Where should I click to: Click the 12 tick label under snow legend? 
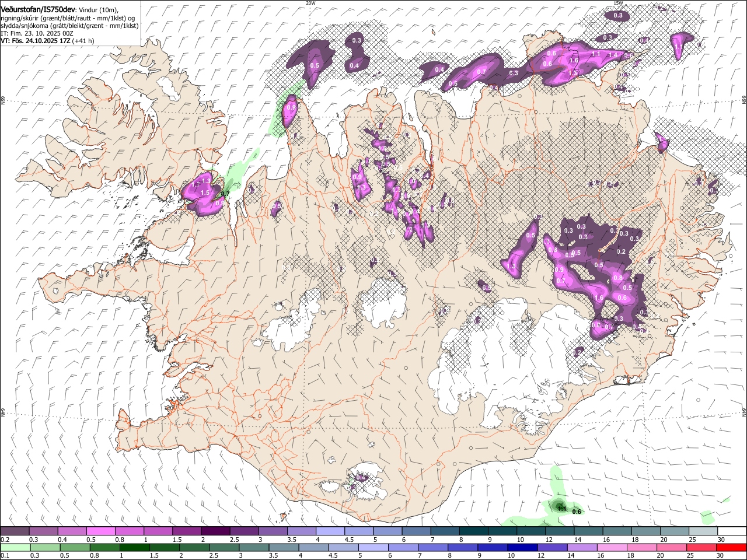point(549,540)
